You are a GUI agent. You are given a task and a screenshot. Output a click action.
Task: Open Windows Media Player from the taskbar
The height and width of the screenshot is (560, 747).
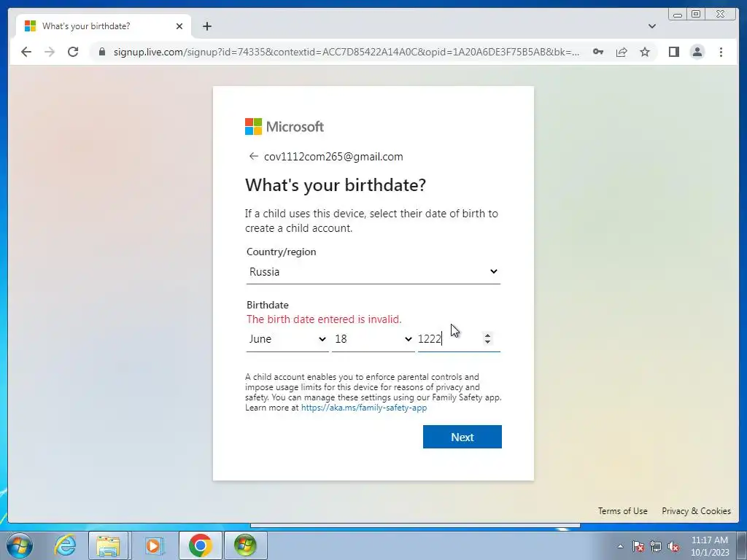tap(153, 545)
